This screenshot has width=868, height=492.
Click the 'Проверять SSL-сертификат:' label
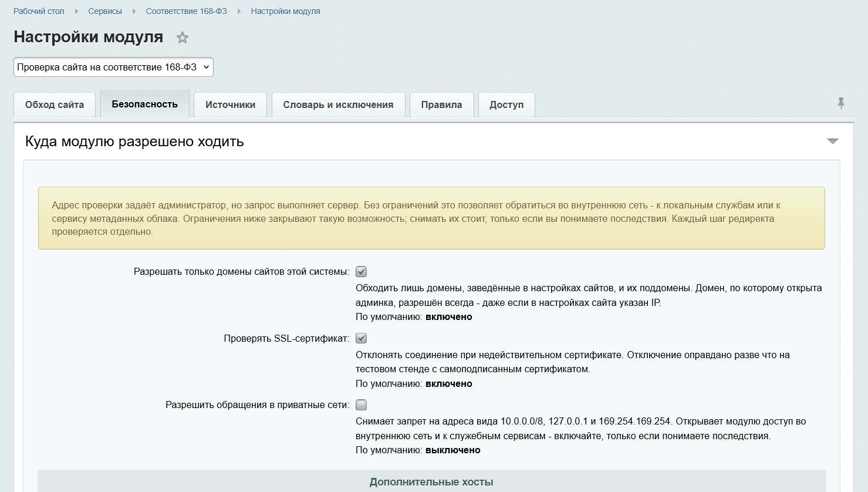286,338
